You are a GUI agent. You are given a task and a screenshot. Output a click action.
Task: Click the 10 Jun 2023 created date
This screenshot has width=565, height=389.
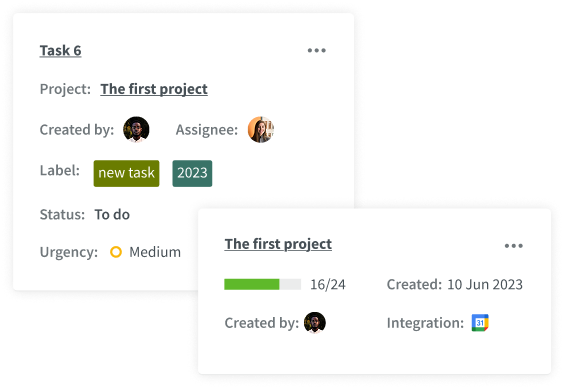coord(485,285)
